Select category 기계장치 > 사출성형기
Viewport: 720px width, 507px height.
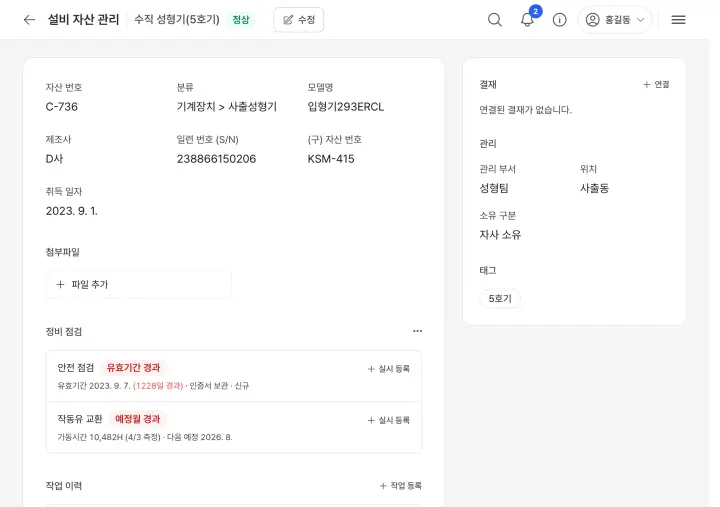[227, 107]
